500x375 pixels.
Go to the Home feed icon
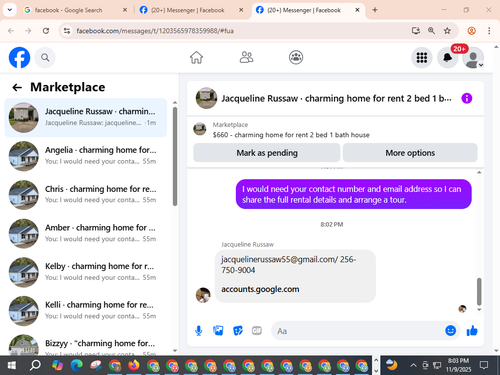point(196,57)
